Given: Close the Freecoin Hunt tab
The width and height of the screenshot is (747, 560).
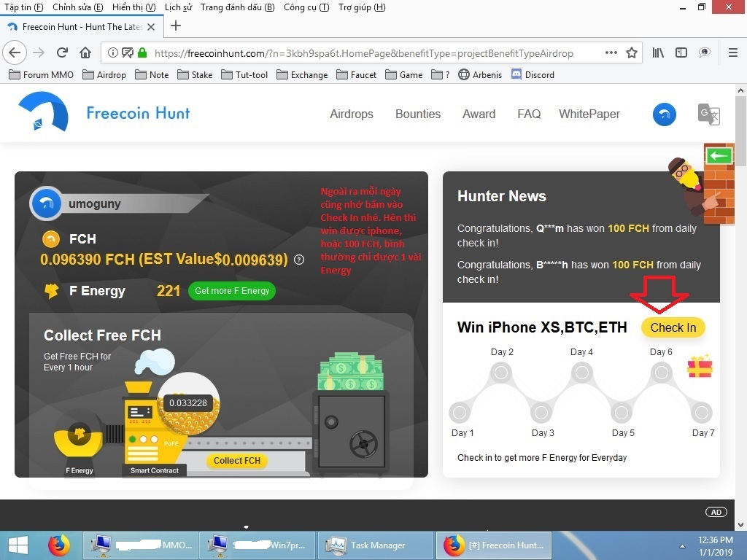Looking at the screenshot, I should tap(151, 27).
